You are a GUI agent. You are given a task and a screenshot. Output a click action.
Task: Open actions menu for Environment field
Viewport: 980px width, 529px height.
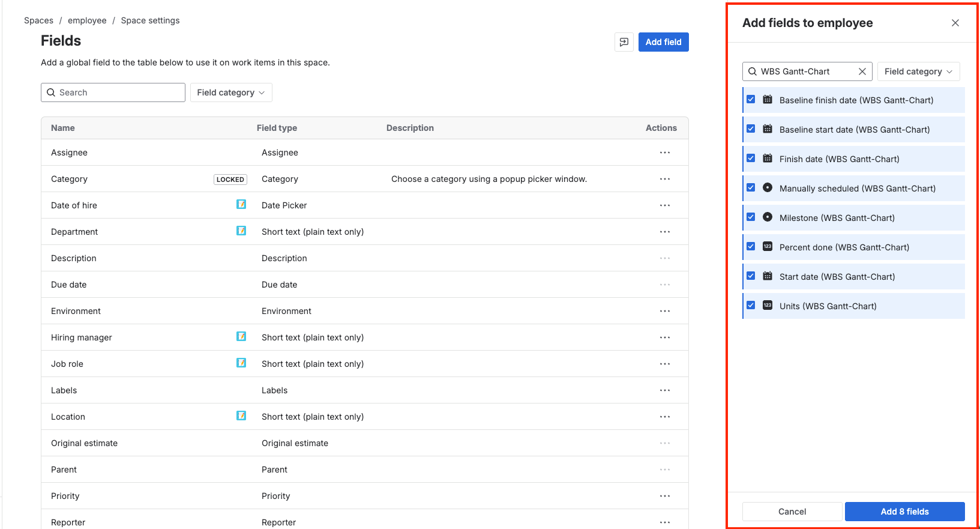(x=664, y=311)
